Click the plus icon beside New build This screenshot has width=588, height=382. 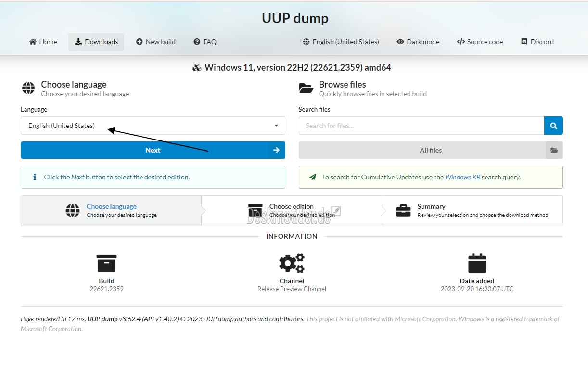(x=140, y=42)
